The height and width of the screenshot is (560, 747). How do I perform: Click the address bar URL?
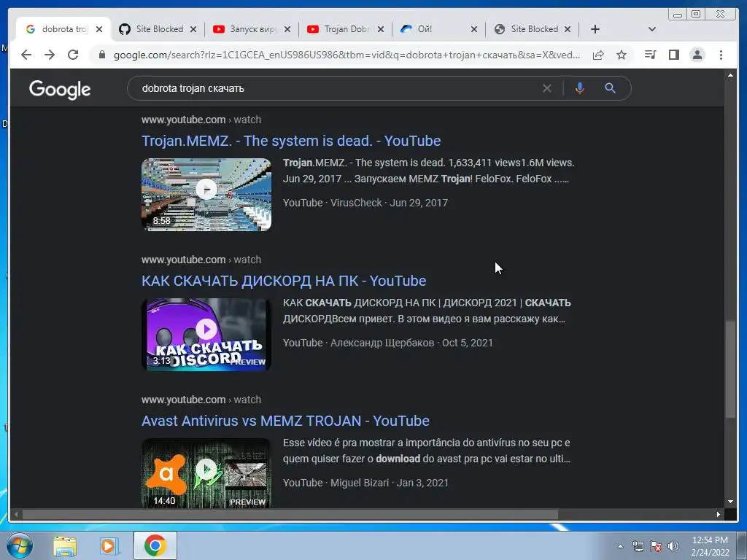click(347, 55)
